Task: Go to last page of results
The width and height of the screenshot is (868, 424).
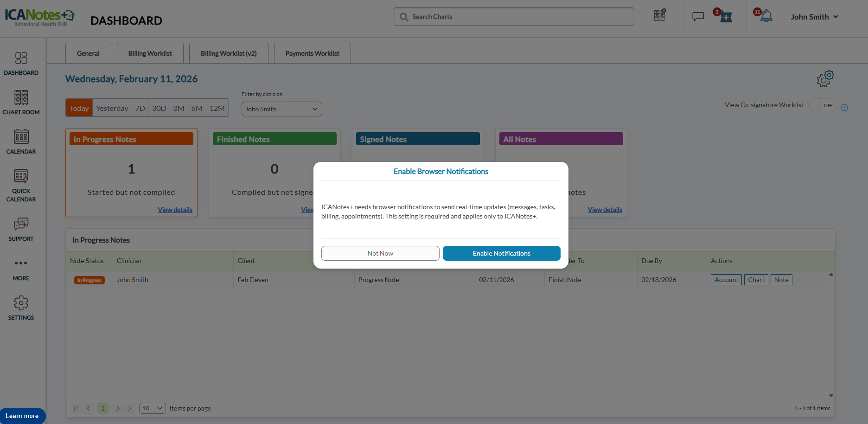Action: pos(130,408)
